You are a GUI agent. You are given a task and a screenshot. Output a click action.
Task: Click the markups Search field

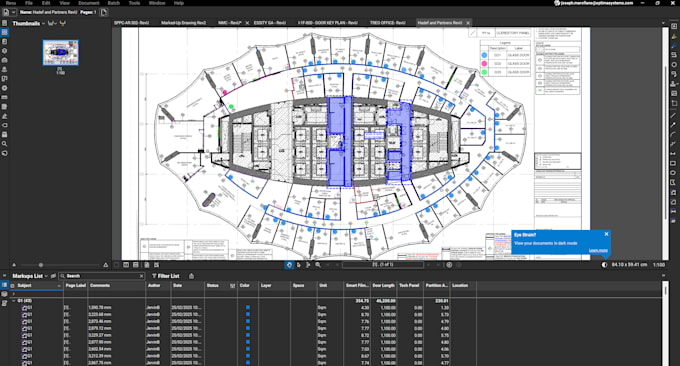(x=102, y=276)
